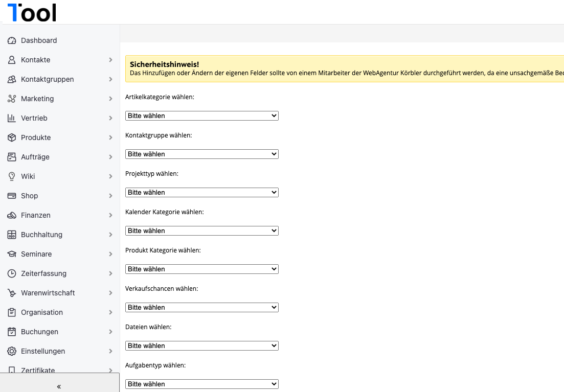Click the Dashboard gauge icon
Viewport: 564px width, 392px height.
[12, 40]
